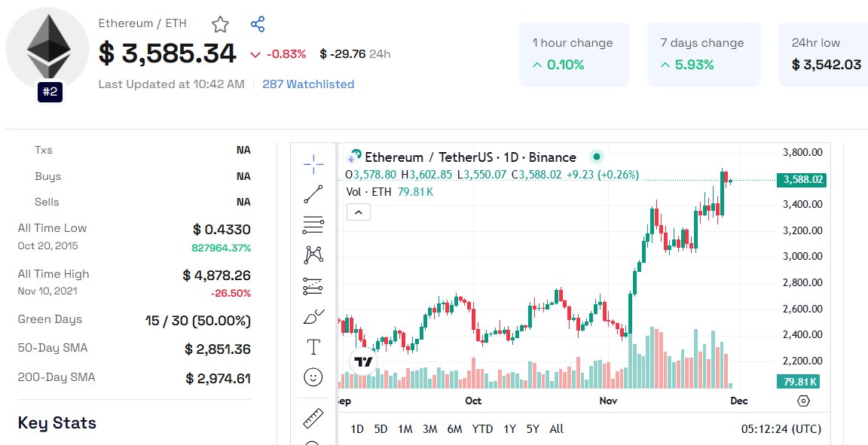Open the 287 Watchlisted link

(308, 84)
